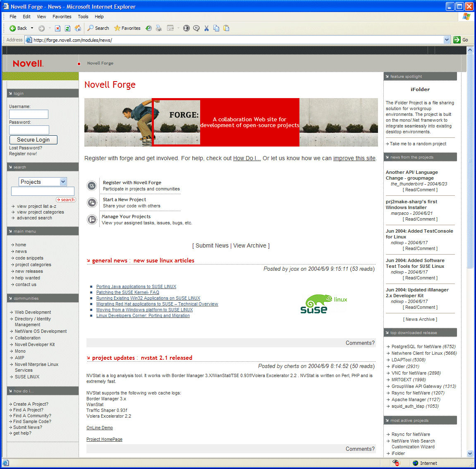Open the How Do I... help link

coord(247,159)
